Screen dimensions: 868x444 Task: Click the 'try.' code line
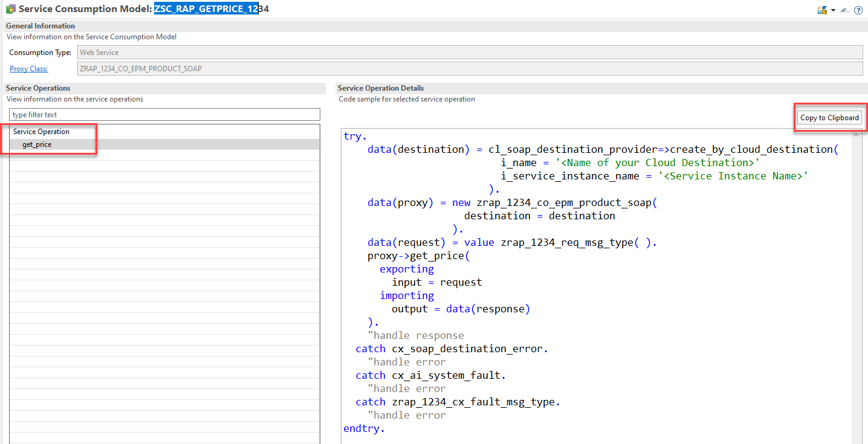tap(355, 137)
